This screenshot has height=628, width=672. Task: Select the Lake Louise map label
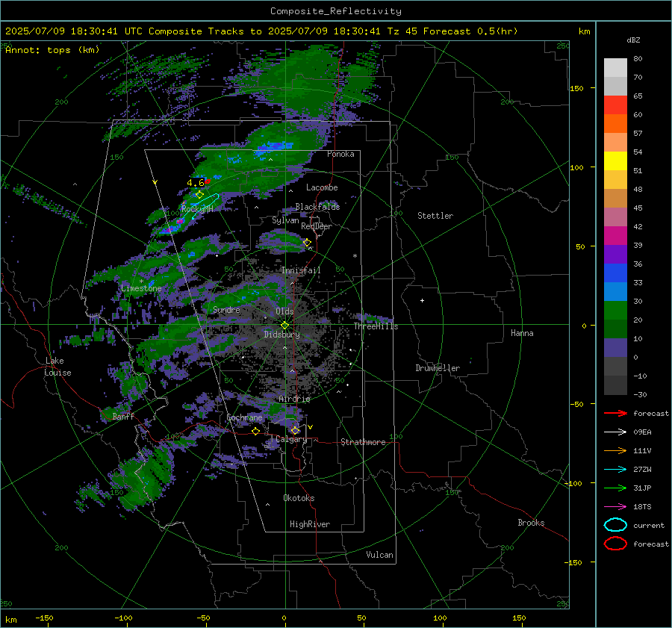[57, 367]
